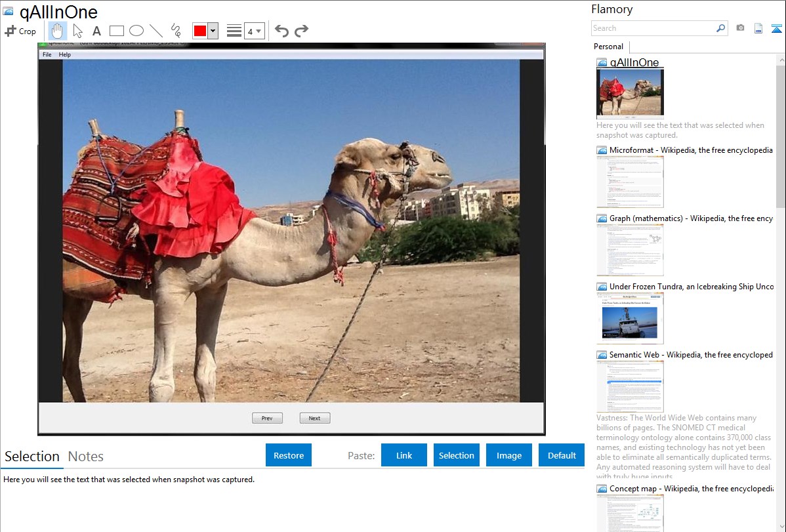
Task: Switch to the Personal tab
Action: [x=609, y=47]
